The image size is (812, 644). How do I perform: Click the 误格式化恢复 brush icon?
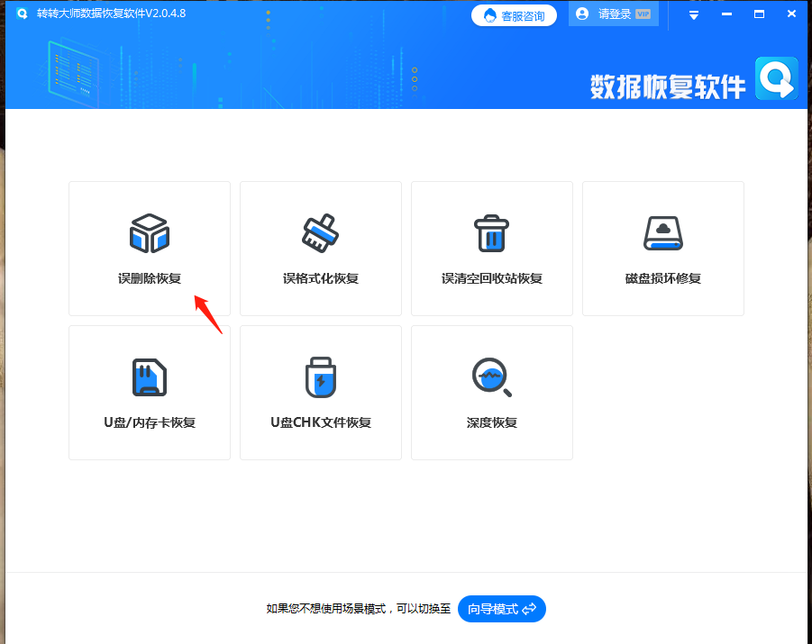coord(320,232)
